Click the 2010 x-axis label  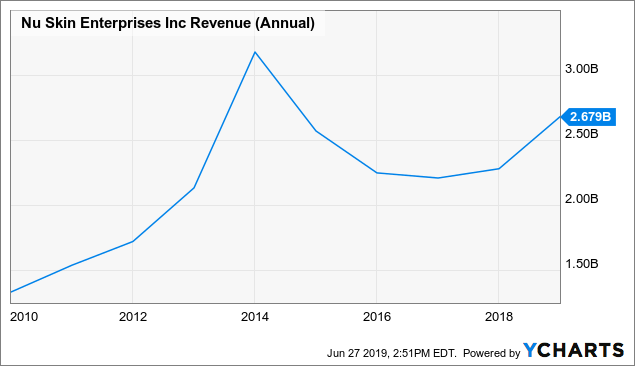click(x=24, y=317)
